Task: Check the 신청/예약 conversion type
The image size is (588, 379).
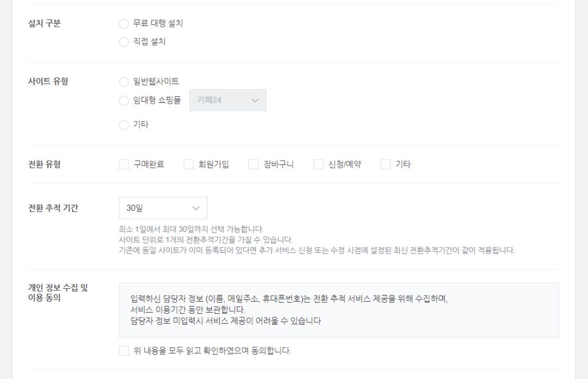Action: coord(318,165)
